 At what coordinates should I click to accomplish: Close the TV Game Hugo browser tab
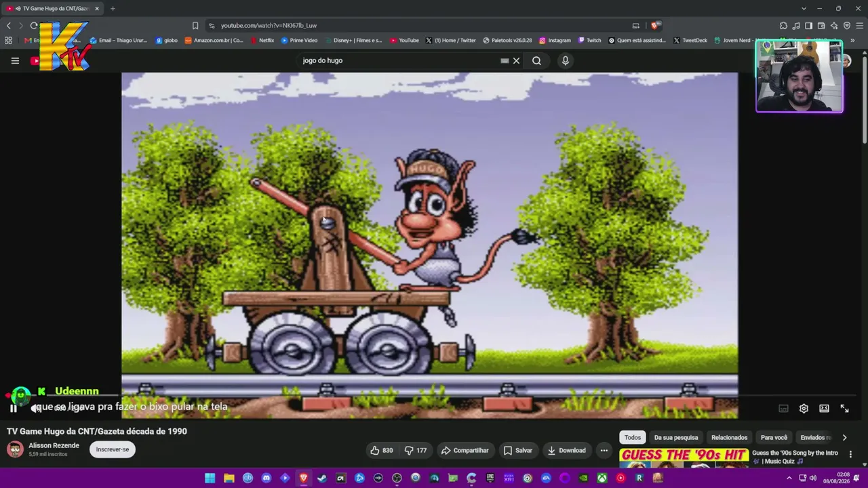point(96,8)
